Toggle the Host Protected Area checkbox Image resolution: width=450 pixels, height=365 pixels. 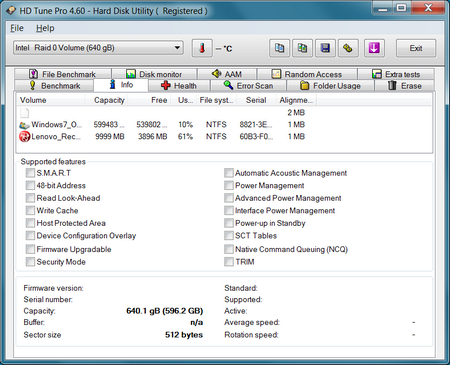click(30, 223)
